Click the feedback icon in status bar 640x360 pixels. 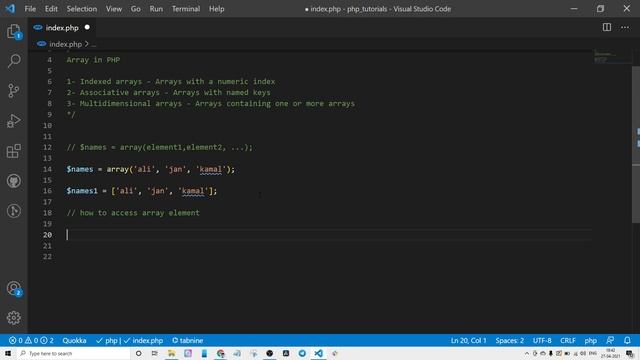point(610,340)
